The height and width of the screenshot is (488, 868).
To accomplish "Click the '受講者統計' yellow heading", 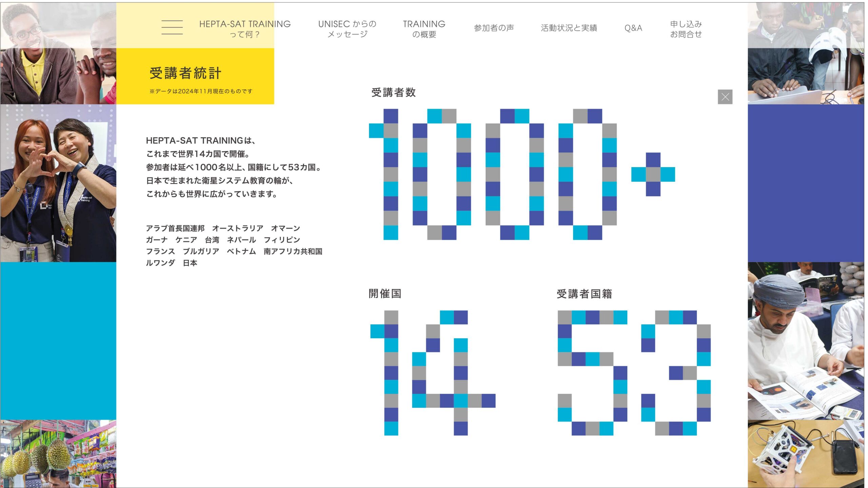I will pos(185,73).
